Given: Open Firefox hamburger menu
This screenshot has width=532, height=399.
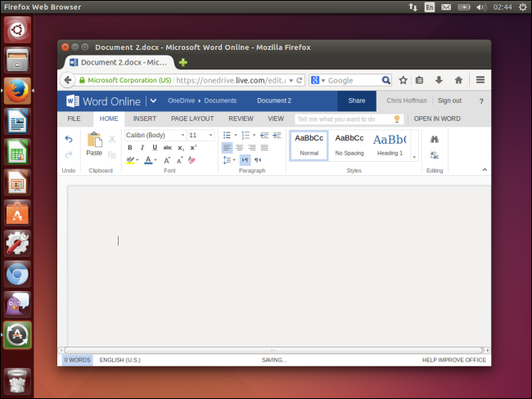Looking at the screenshot, I should (480, 80).
